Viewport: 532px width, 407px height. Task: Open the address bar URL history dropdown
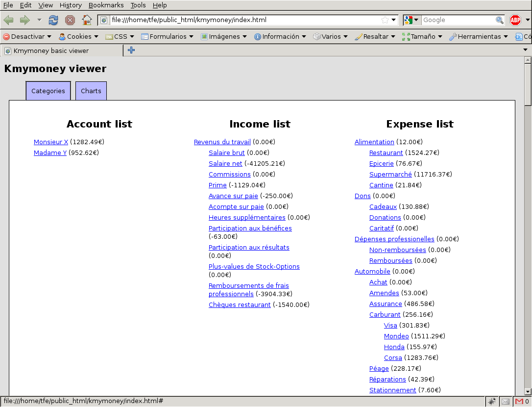pos(393,20)
